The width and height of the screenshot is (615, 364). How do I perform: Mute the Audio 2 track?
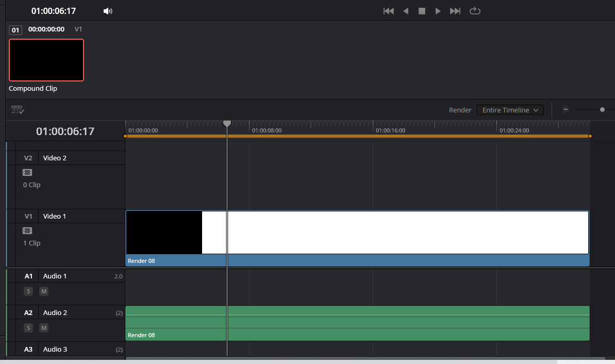click(x=44, y=328)
